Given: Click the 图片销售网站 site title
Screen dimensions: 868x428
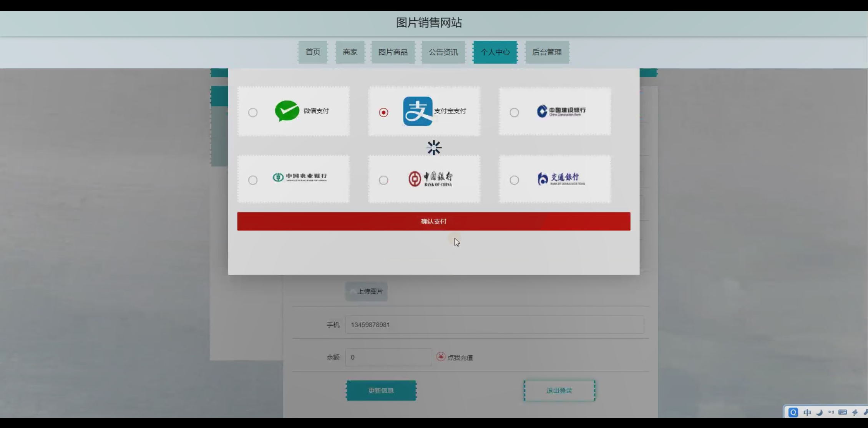Looking at the screenshot, I should tap(429, 23).
